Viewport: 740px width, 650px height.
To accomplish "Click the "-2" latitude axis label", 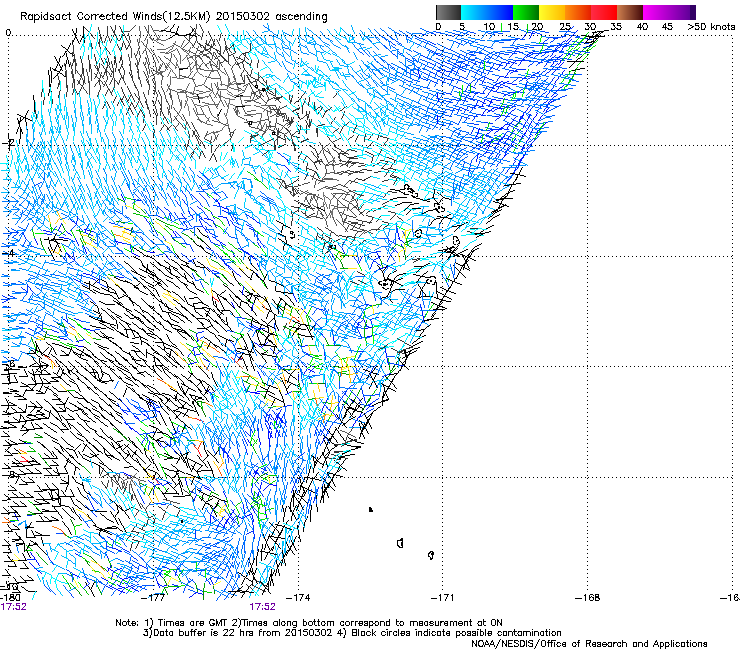I will tap(9, 142).
